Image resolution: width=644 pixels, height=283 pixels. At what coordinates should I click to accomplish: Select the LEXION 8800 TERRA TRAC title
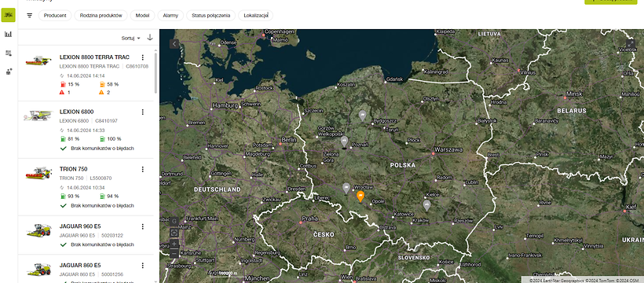[x=94, y=57]
